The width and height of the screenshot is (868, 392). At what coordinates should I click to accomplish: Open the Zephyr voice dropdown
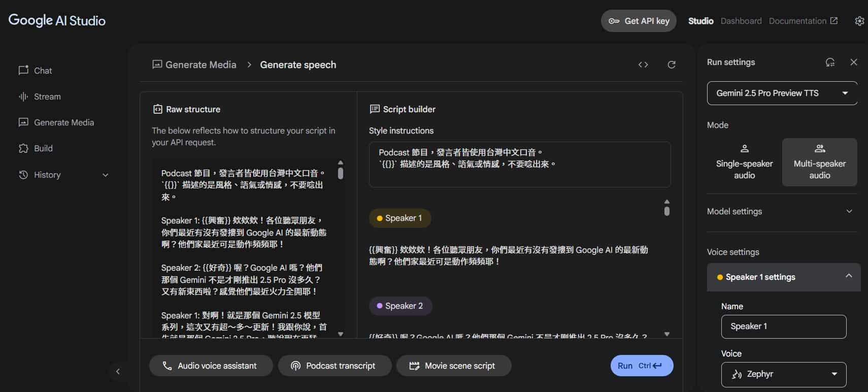pos(784,374)
